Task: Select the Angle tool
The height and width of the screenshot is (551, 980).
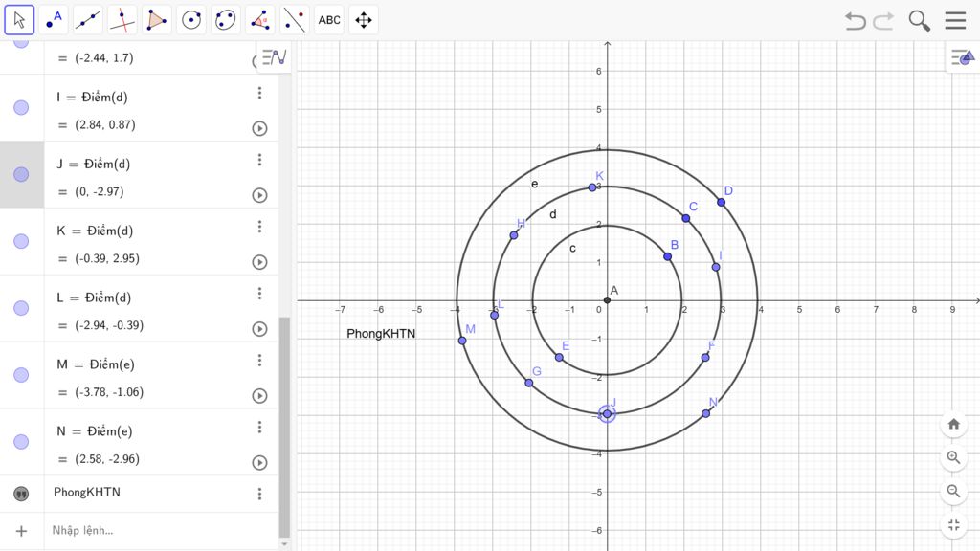Action: click(260, 19)
